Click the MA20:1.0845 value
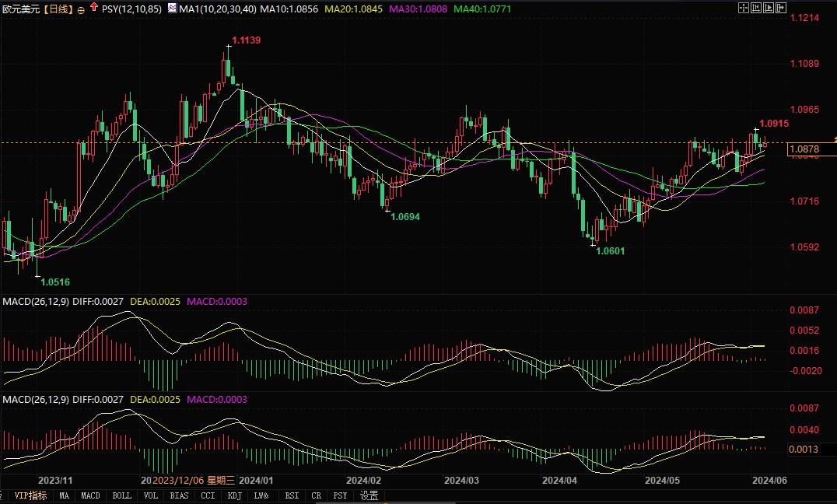Screen dimensions: 837x504 click(353, 9)
